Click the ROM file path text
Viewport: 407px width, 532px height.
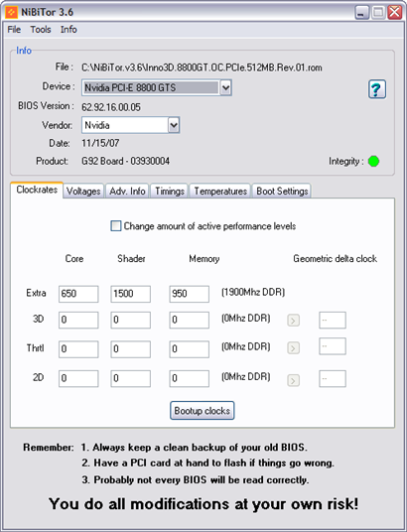pyautogui.click(x=202, y=67)
